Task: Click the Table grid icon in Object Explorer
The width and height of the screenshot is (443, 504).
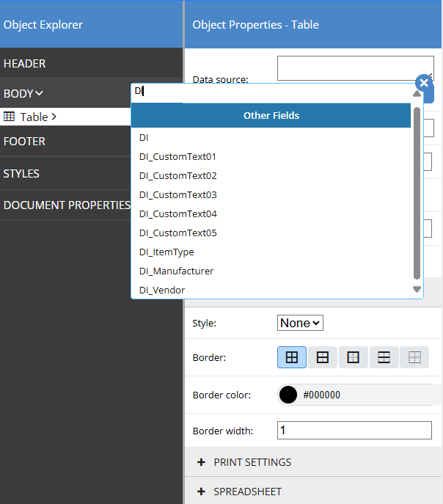Action: pos(10,117)
